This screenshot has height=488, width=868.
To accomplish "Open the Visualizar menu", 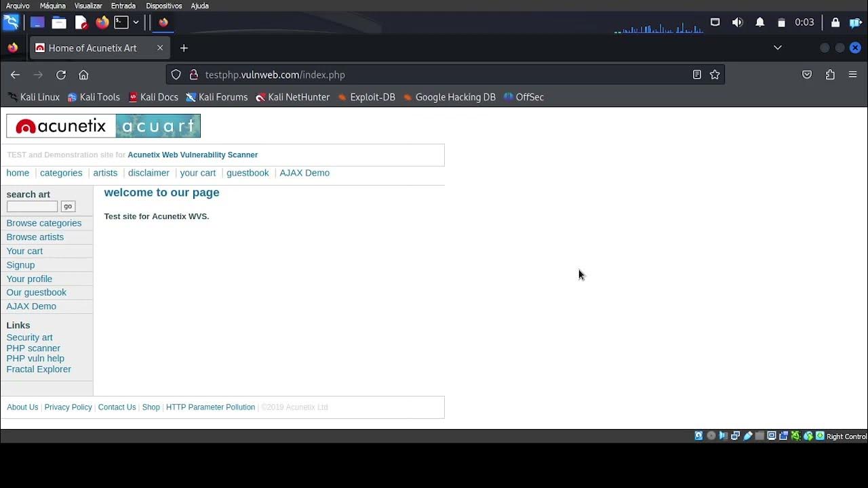I will pos(88,5).
